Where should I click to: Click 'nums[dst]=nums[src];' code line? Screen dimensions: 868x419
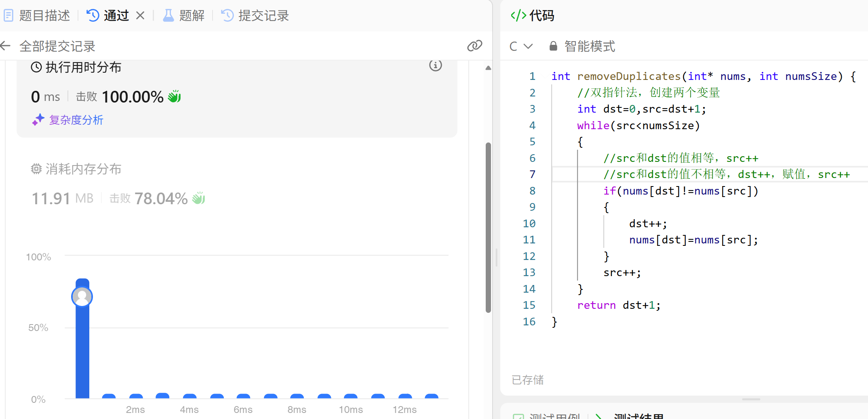click(693, 240)
